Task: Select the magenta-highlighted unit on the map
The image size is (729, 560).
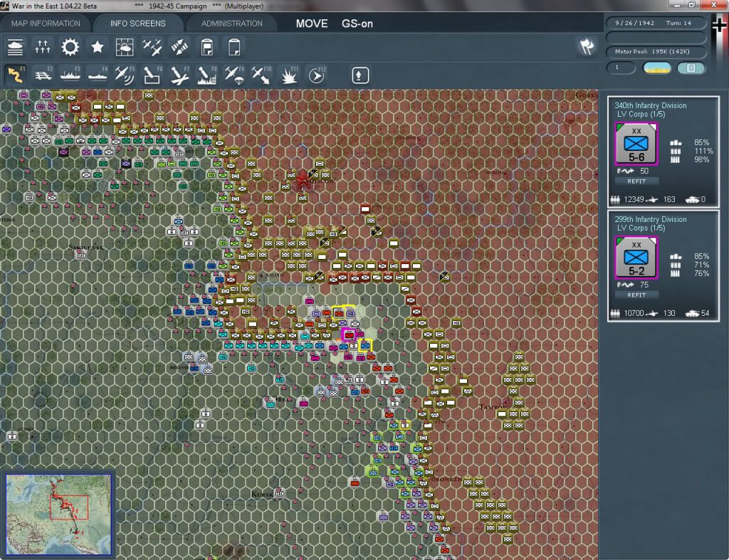Action: click(349, 334)
